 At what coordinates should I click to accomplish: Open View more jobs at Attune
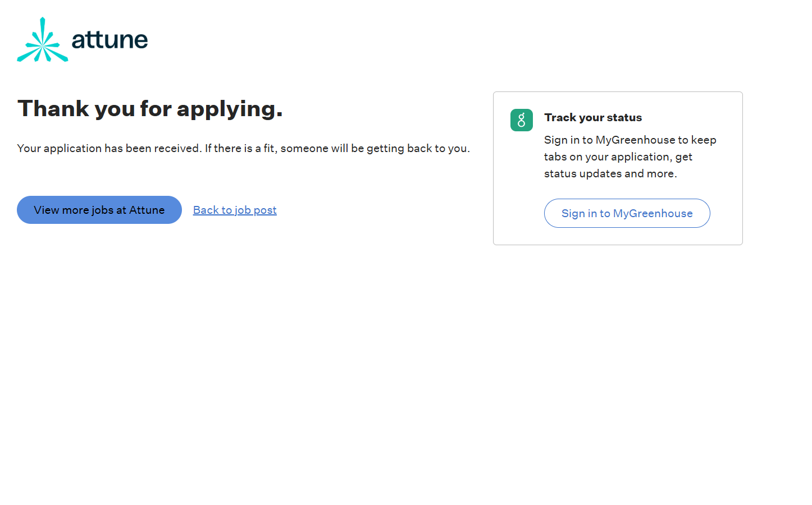tap(99, 210)
